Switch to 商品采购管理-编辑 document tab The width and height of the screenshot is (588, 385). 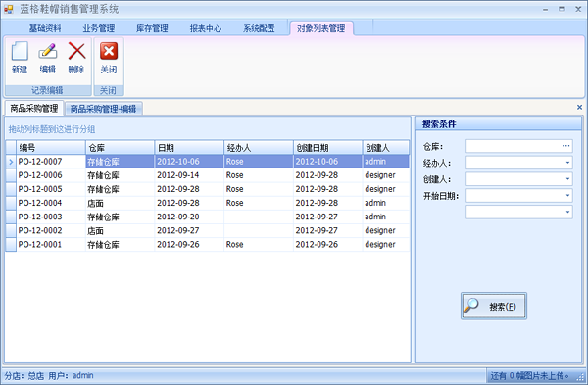104,109
